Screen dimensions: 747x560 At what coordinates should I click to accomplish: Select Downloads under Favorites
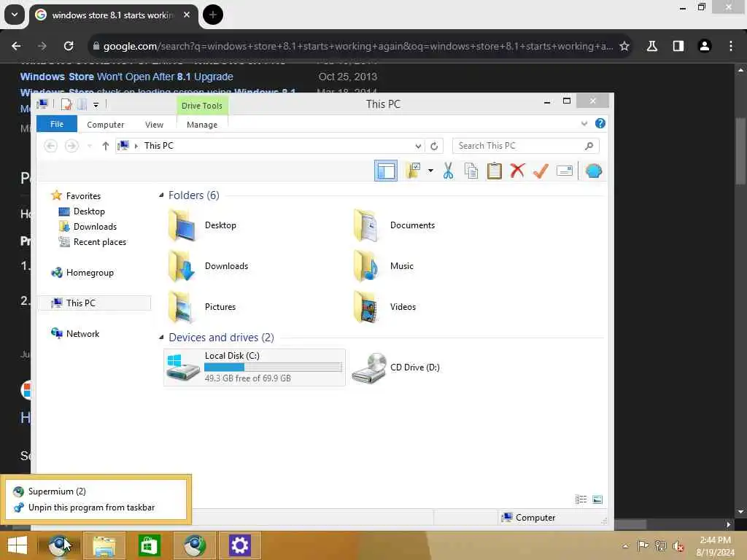click(x=95, y=227)
